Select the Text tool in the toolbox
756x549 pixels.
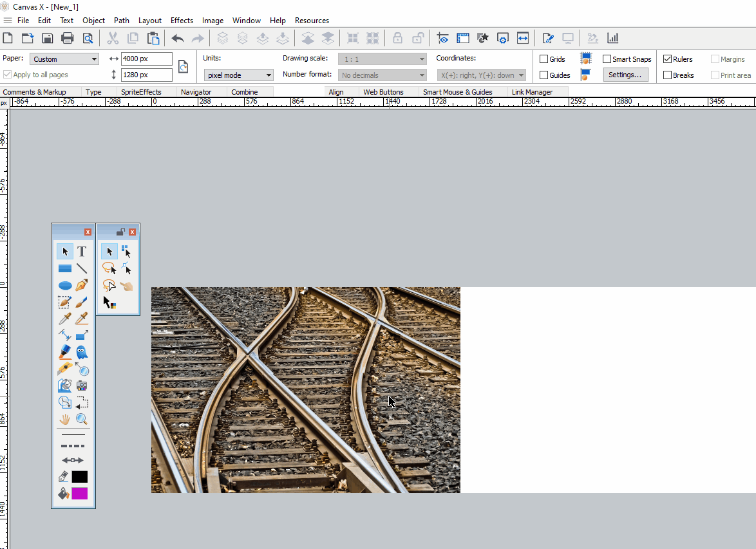click(82, 252)
